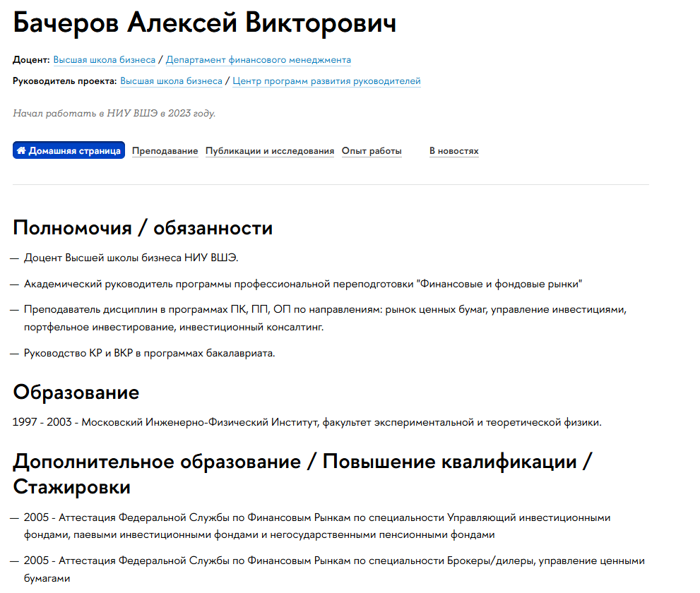Click the line starting 'Преподаватель дисциплин в программах'
This screenshot has width=700, height=593.
(x=325, y=318)
